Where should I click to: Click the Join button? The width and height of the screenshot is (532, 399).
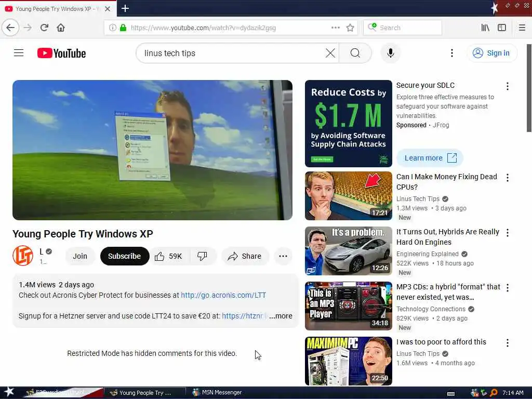(80, 256)
